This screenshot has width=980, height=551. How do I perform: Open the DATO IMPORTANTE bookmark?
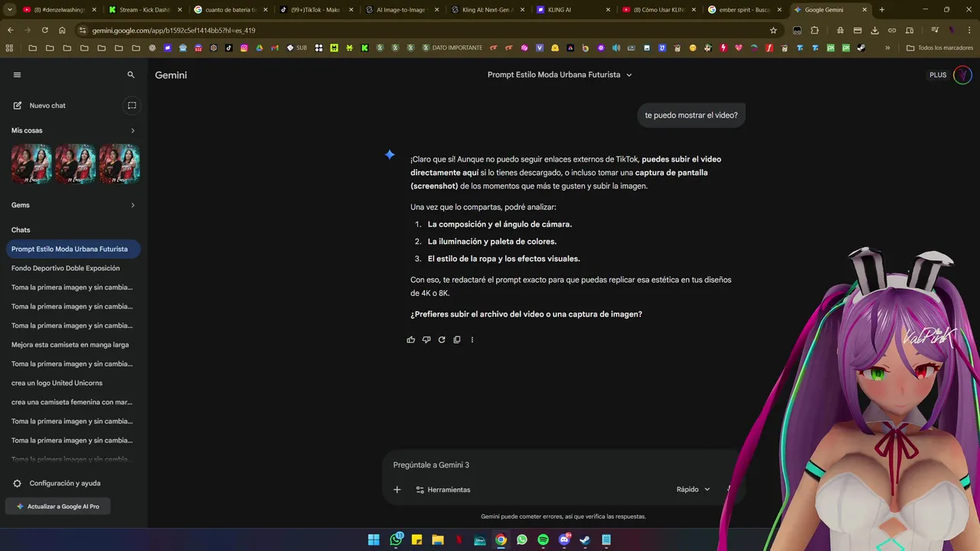coord(452,47)
